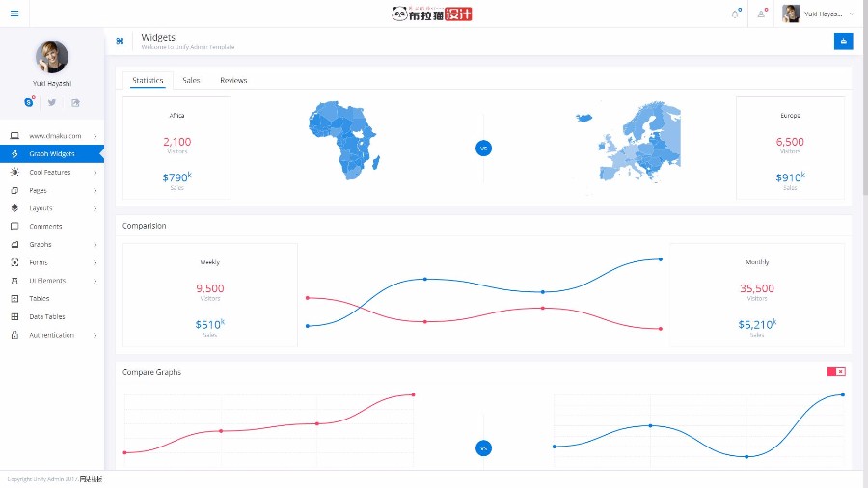Open the notifications bell icon
868x488 pixels.
click(x=735, y=14)
